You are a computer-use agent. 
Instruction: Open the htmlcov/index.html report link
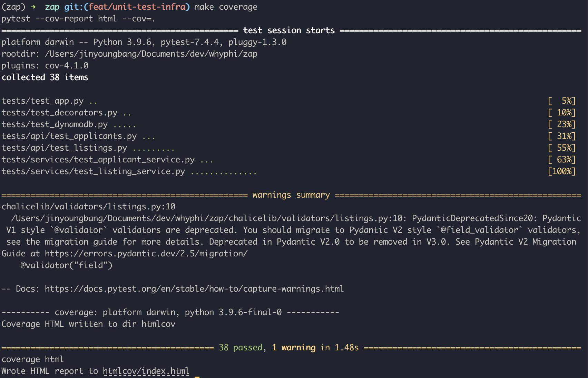pyautogui.click(x=146, y=371)
